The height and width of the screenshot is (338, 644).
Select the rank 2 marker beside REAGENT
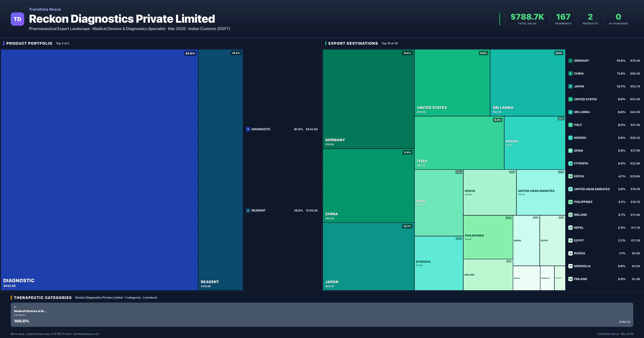pos(248,210)
